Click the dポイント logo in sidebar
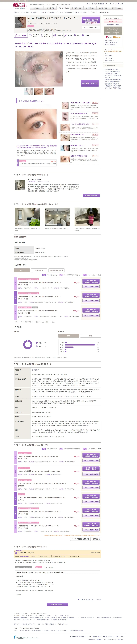The height and width of the screenshot is (644, 137). 109,37
